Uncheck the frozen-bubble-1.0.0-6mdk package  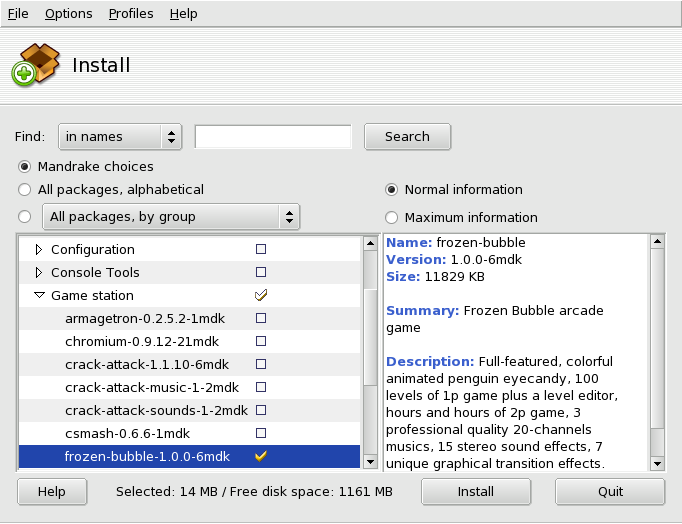pyautogui.click(x=261, y=457)
